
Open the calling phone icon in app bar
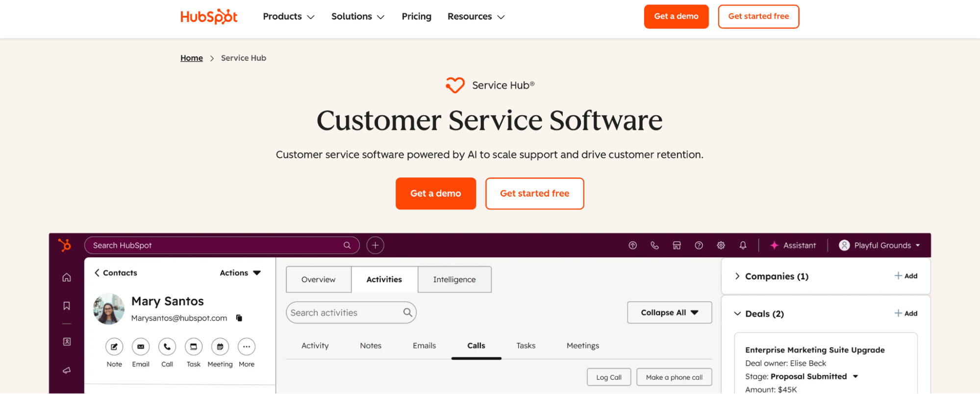click(x=654, y=245)
